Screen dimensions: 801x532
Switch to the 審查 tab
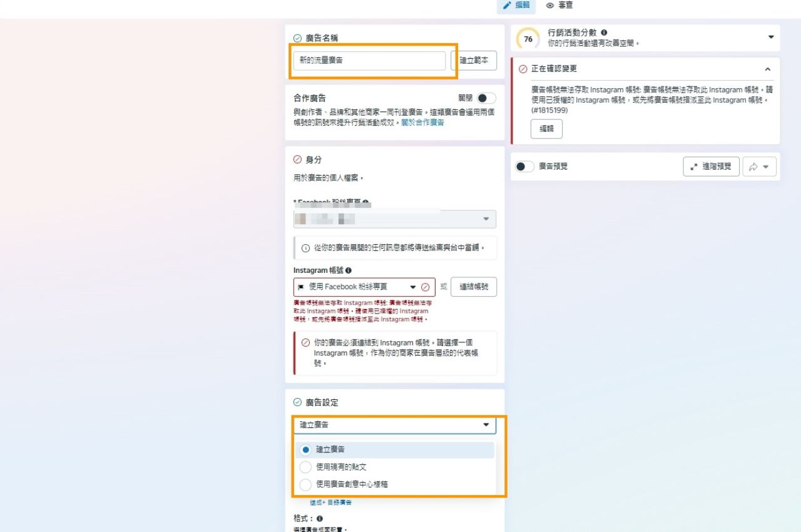coord(561,6)
